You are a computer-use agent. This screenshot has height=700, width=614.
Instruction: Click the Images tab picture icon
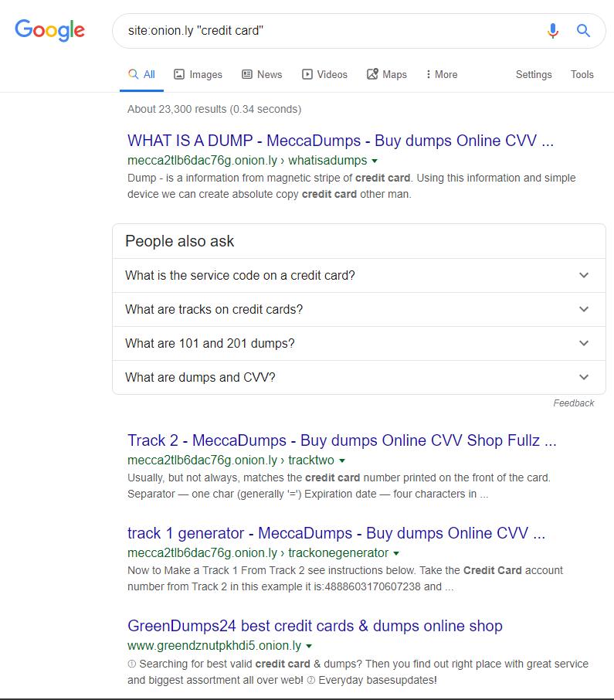pos(179,74)
